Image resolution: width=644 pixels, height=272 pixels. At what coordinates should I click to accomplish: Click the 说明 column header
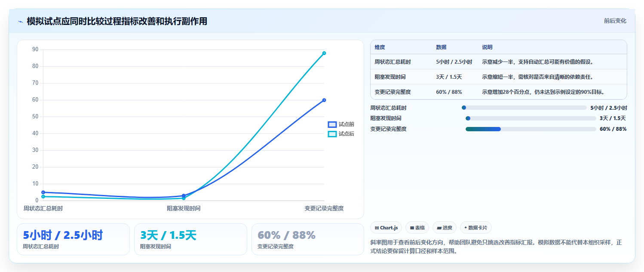pyautogui.click(x=488, y=47)
